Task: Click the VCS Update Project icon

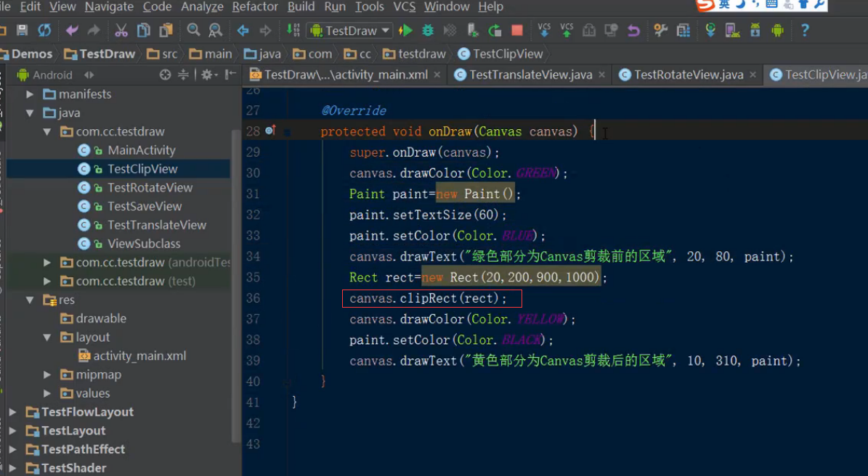Action: click(544, 30)
